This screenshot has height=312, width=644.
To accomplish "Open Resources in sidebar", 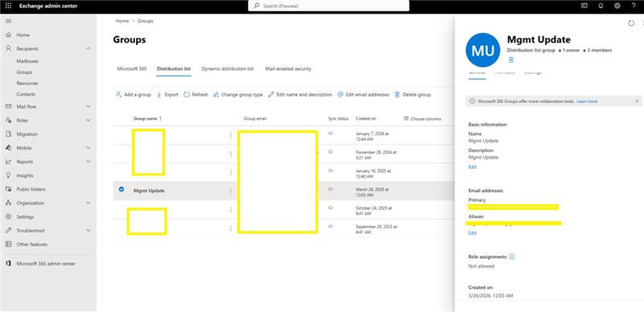I will [27, 84].
